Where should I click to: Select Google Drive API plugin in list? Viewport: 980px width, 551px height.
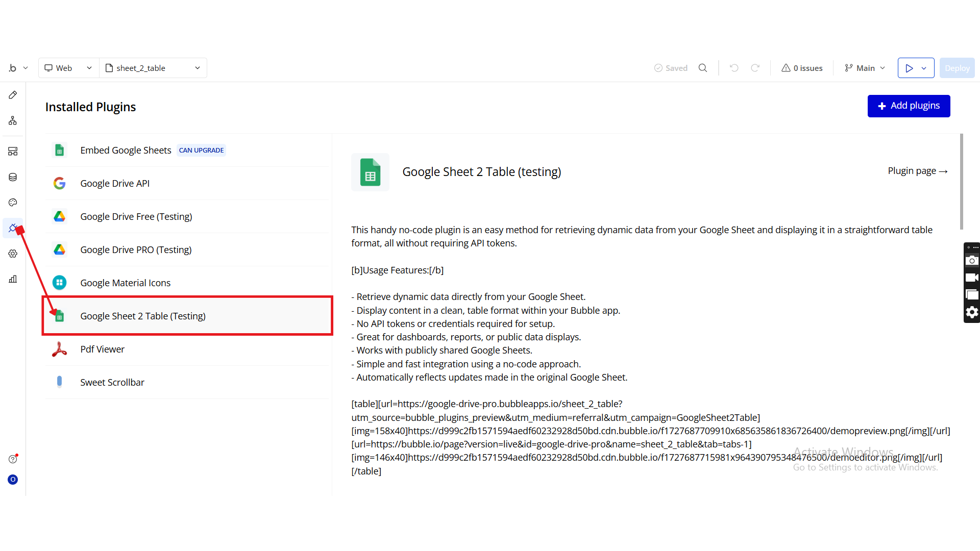coord(115,183)
